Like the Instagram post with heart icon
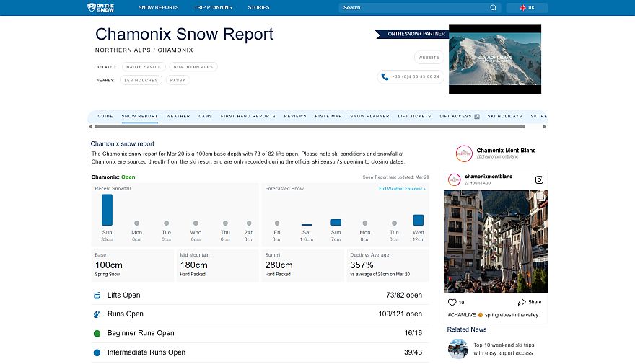Screen dimensions: 635x364 click(x=452, y=303)
